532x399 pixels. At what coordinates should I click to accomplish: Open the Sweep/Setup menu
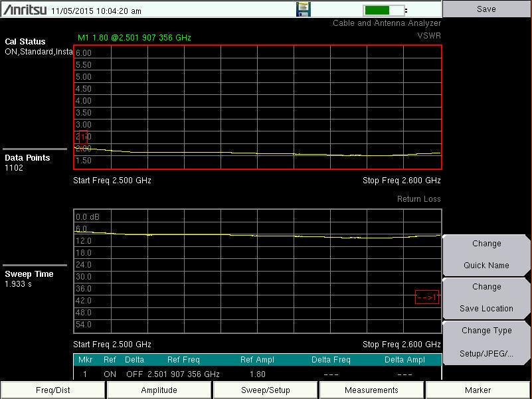click(x=266, y=390)
